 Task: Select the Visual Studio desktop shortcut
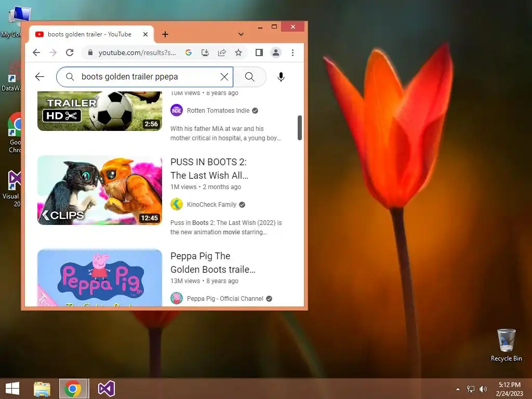[x=13, y=189]
